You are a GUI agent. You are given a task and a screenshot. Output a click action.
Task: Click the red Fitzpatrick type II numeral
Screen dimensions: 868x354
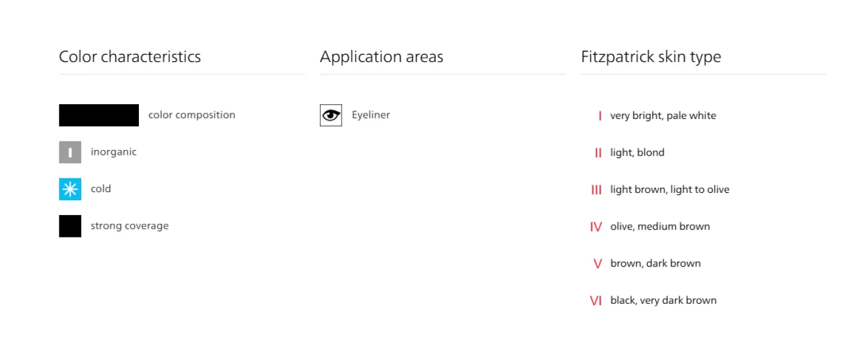(x=598, y=153)
